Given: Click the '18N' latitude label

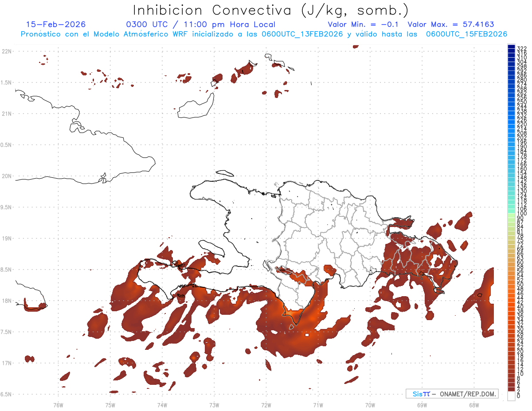Looking at the screenshot, I should coord(7,301).
